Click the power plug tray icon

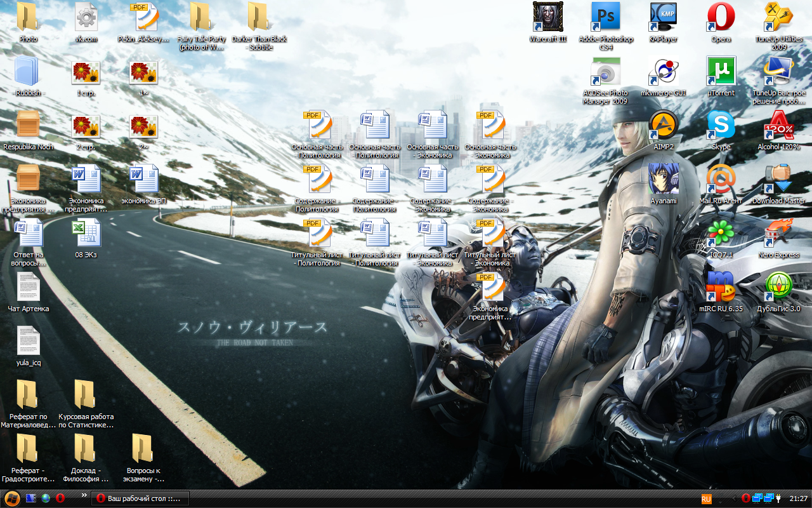tap(777, 498)
